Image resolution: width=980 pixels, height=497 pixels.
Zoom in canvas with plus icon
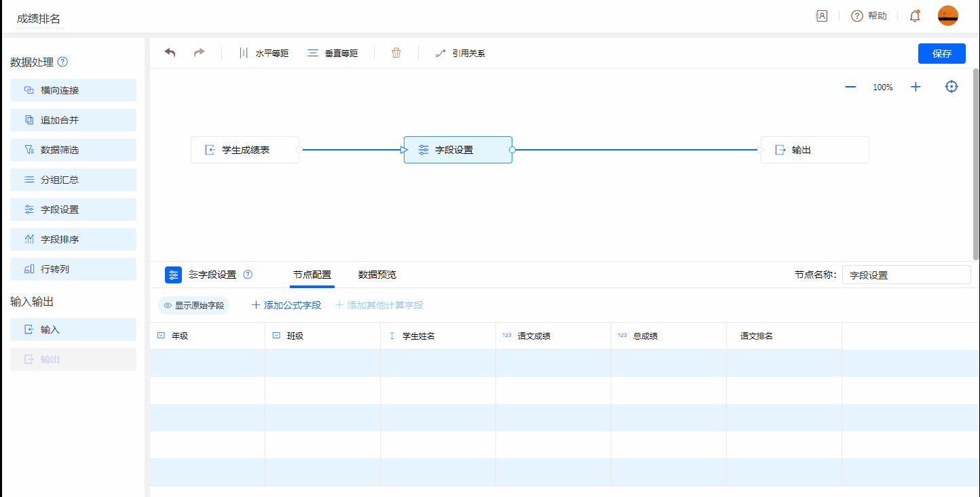[916, 87]
